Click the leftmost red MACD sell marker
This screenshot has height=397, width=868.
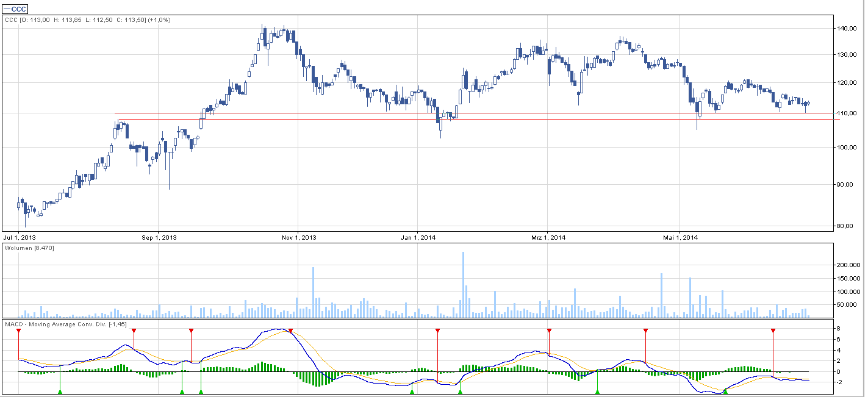18,331
